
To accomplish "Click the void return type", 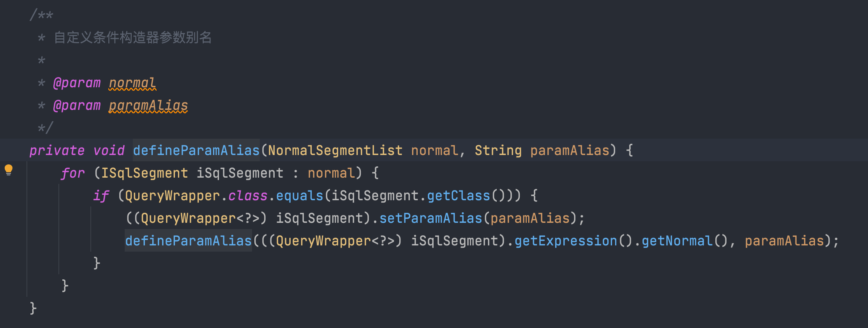I will click(x=109, y=150).
